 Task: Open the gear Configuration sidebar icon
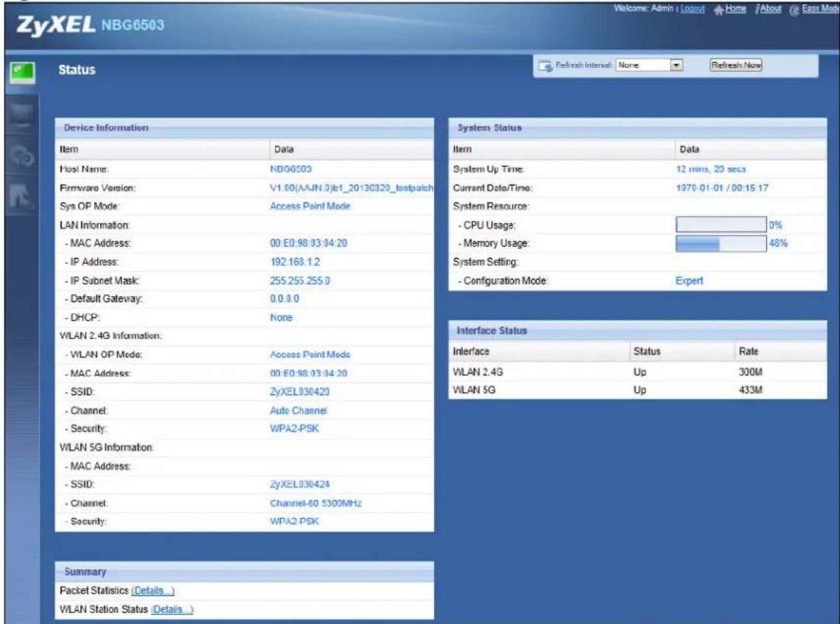(21, 156)
